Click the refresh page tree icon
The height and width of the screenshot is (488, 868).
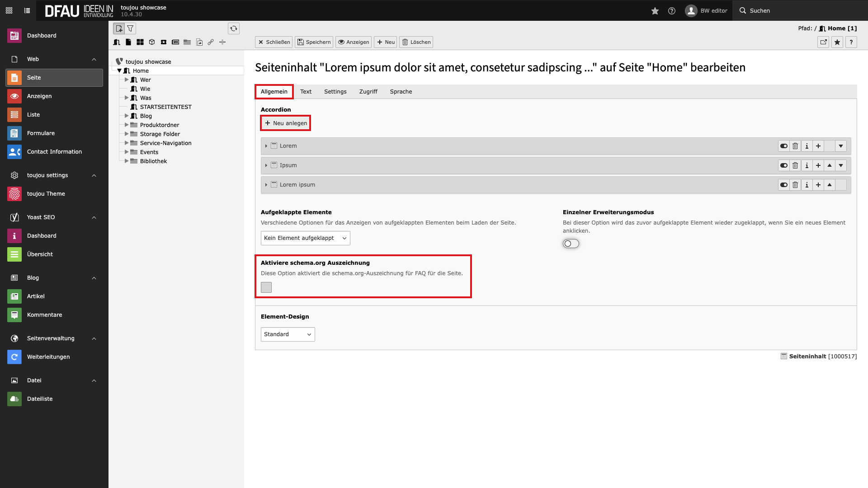coord(233,28)
